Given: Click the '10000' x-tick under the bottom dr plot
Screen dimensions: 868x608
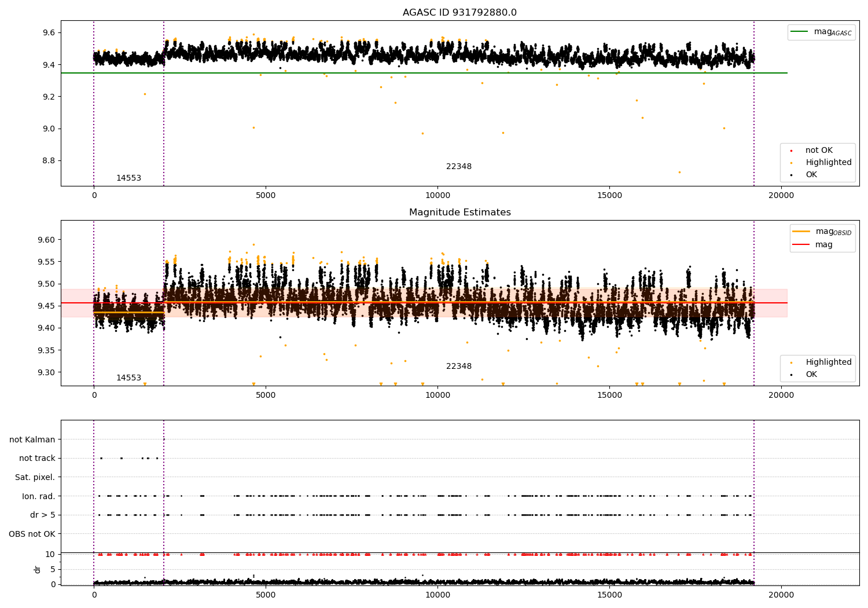Looking at the screenshot, I should pyautogui.click(x=437, y=595).
